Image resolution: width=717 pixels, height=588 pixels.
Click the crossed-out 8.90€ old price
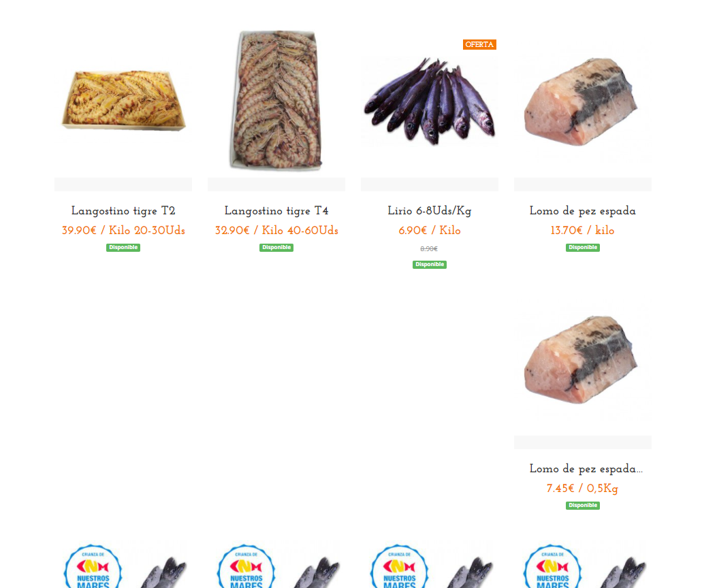pyautogui.click(x=429, y=248)
